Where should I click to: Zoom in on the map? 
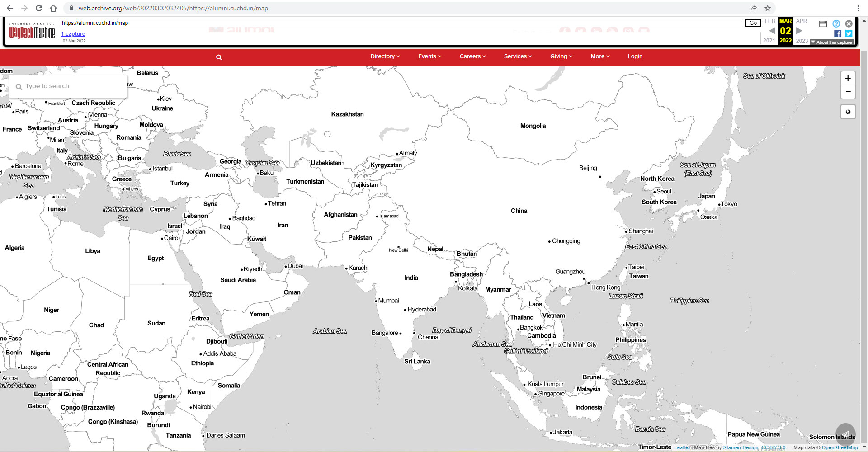tap(848, 78)
